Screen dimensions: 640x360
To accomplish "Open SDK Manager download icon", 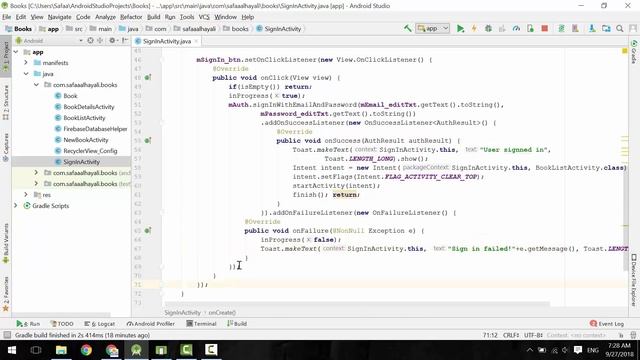I will coord(592,29).
